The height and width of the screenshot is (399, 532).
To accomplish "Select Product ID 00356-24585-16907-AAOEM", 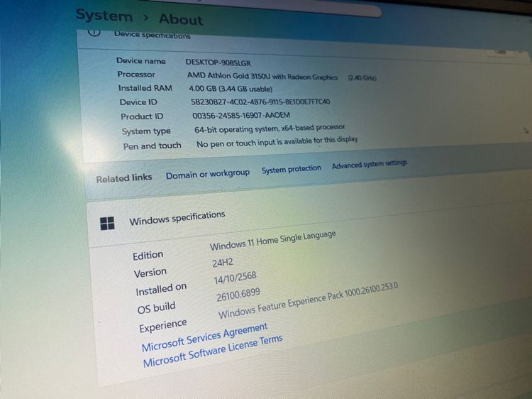I will pyautogui.click(x=241, y=116).
